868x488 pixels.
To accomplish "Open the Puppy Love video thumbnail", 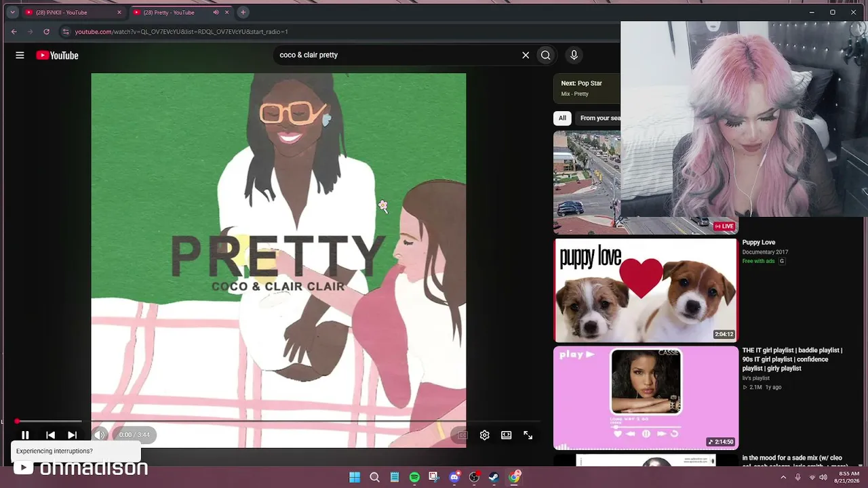I will click(646, 290).
